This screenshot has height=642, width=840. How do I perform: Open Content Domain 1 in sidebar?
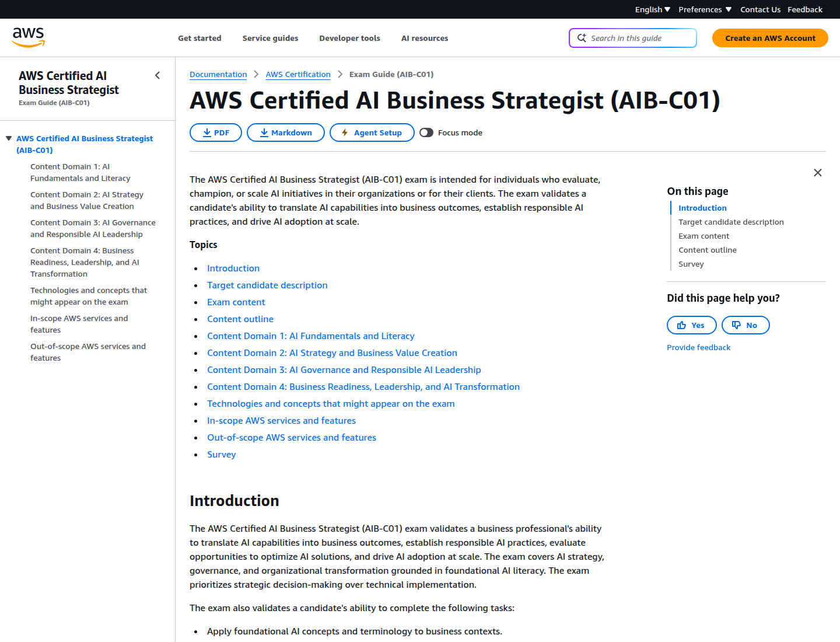point(80,172)
